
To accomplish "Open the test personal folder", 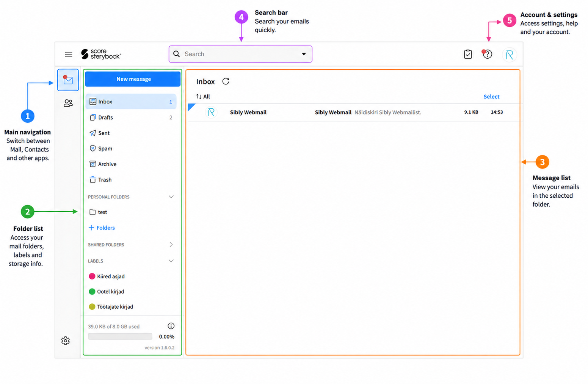I will coord(131,212).
